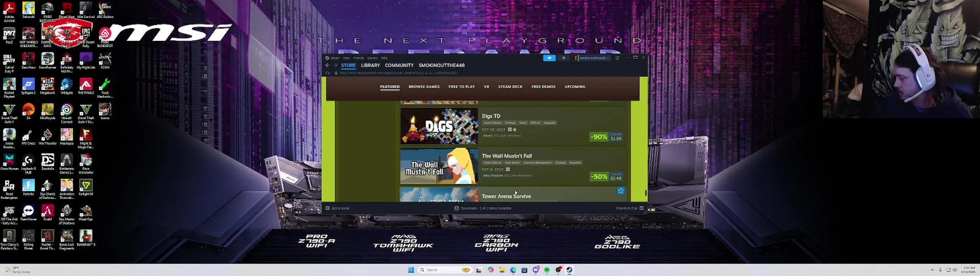Viewport: 980px width, 276px height.
Task: Open the Help menu in Steam
Action: (x=384, y=58)
